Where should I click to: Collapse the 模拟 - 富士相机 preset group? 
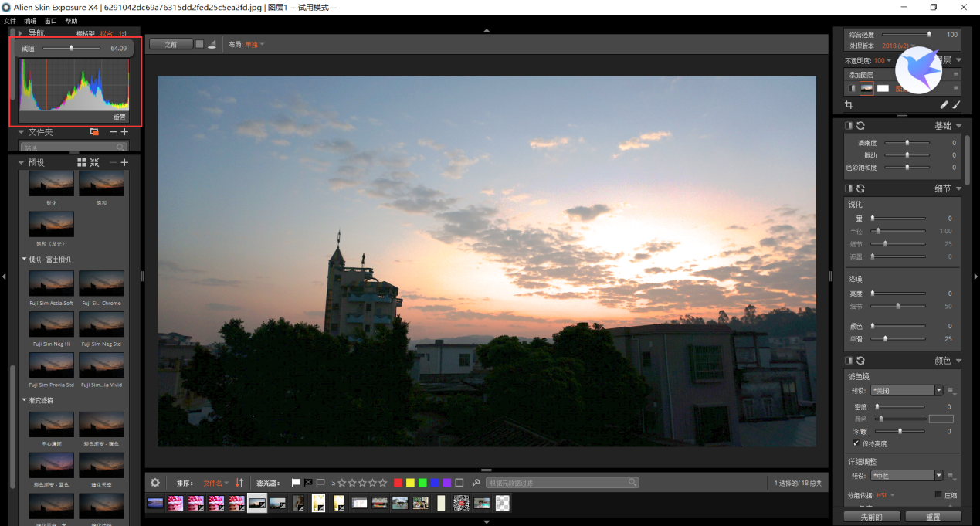24,260
